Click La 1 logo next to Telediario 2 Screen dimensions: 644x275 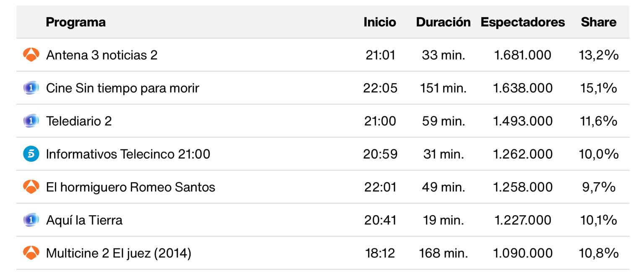coord(31,121)
